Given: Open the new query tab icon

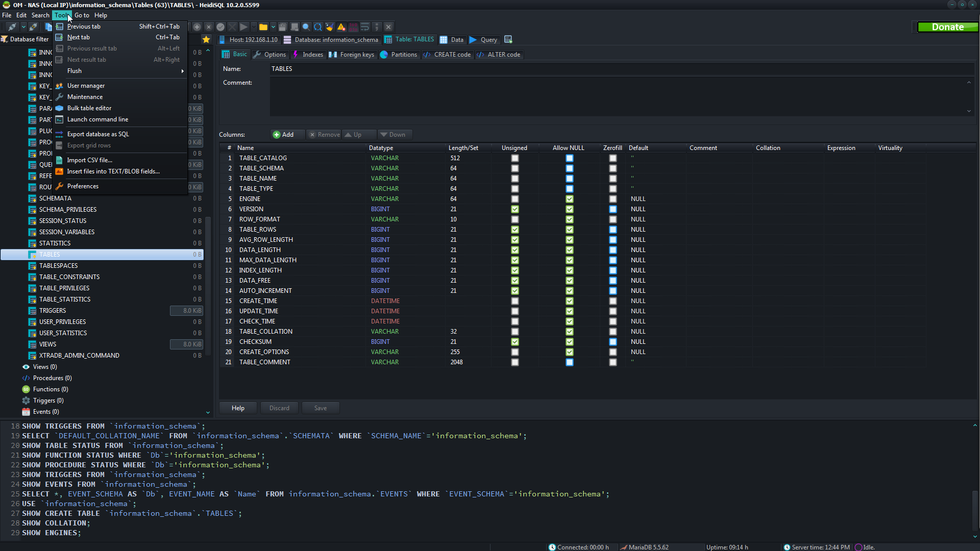Looking at the screenshot, I should pos(508,39).
